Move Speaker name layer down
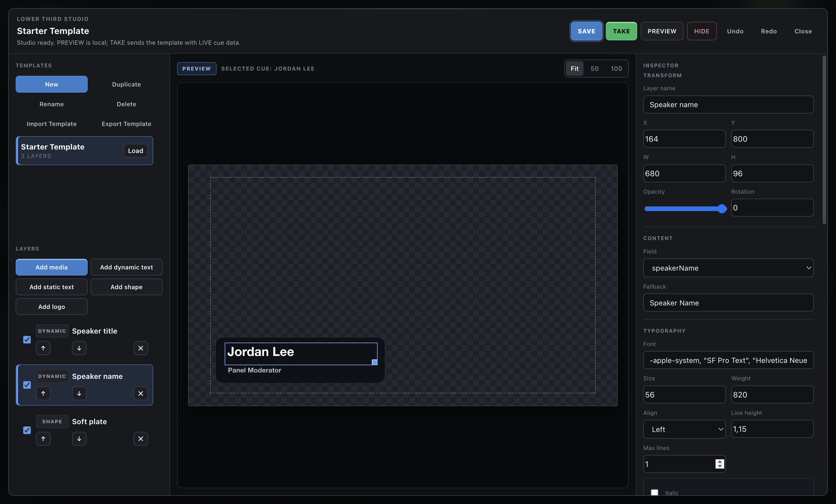 [79, 393]
